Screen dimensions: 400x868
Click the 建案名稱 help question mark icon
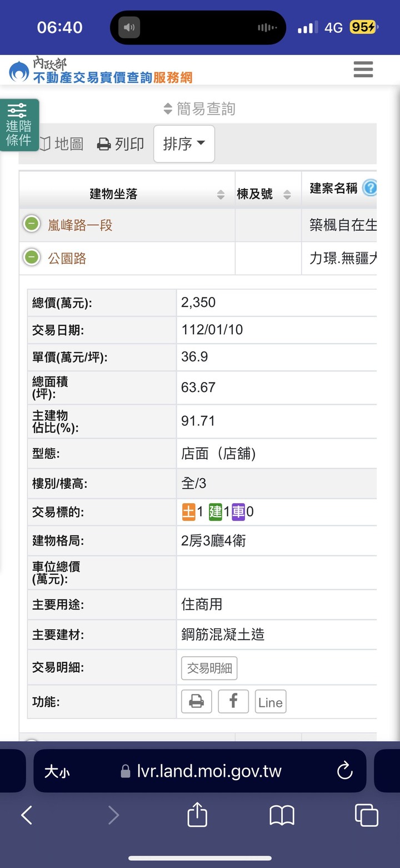[x=369, y=188]
